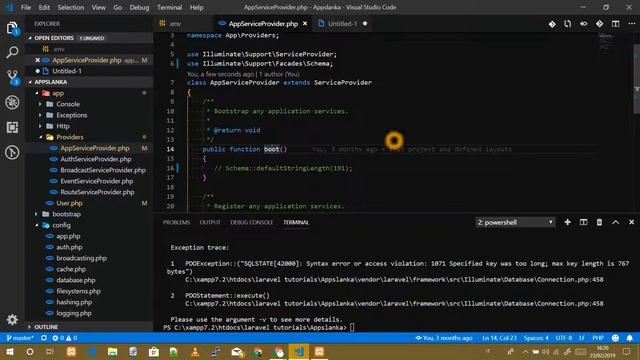Open the Search view in activity bar

(12, 52)
